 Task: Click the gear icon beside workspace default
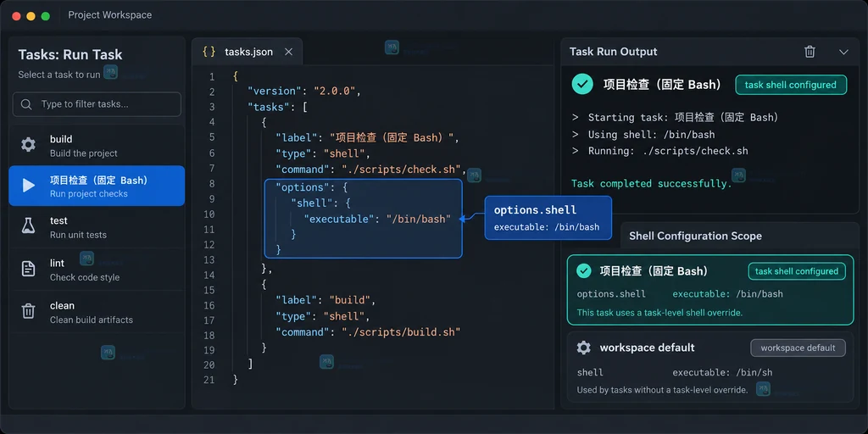pos(583,348)
